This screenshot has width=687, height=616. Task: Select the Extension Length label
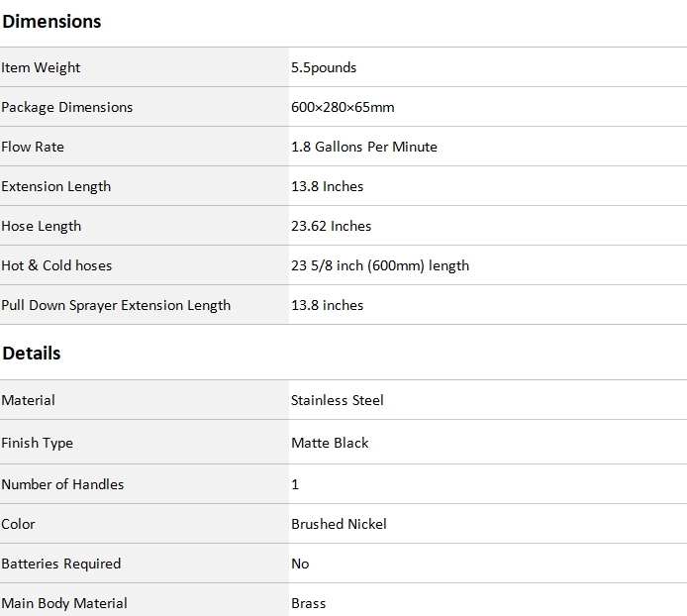click(x=56, y=187)
